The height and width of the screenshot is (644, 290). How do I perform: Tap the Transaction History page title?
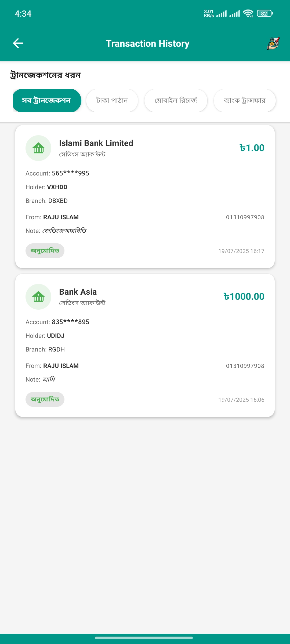click(148, 43)
